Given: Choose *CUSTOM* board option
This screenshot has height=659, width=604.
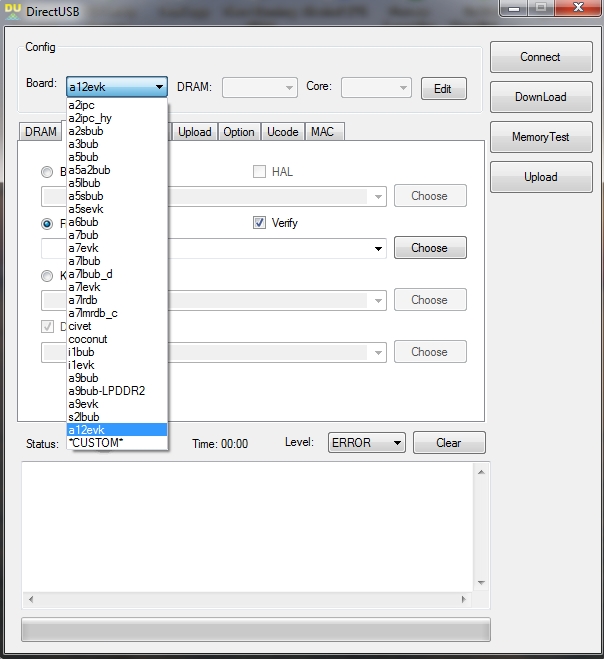Looking at the screenshot, I should click(x=96, y=443).
